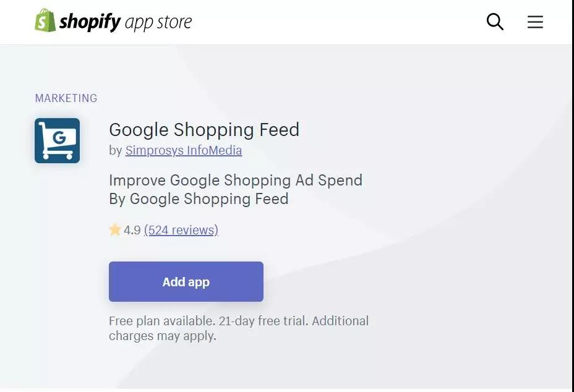This screenshot has height=392, width=574.
Task: Click the Google Shopping Feed title
Action: [204, 130]
